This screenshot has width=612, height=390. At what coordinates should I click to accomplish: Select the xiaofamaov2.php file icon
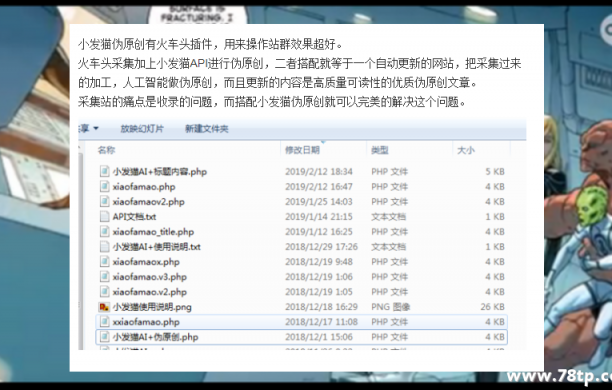(104, 201)
